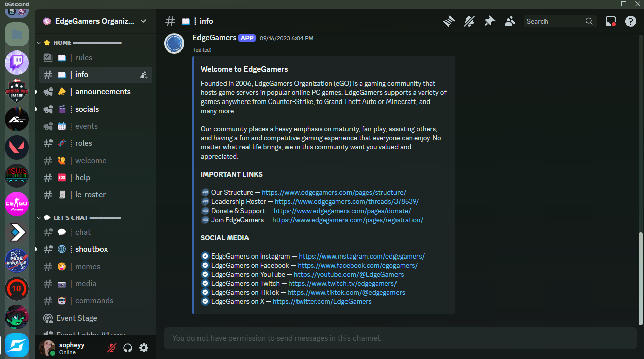
Task: Click the APP badge beside EdgeGamers
Action: coord(247,38)
